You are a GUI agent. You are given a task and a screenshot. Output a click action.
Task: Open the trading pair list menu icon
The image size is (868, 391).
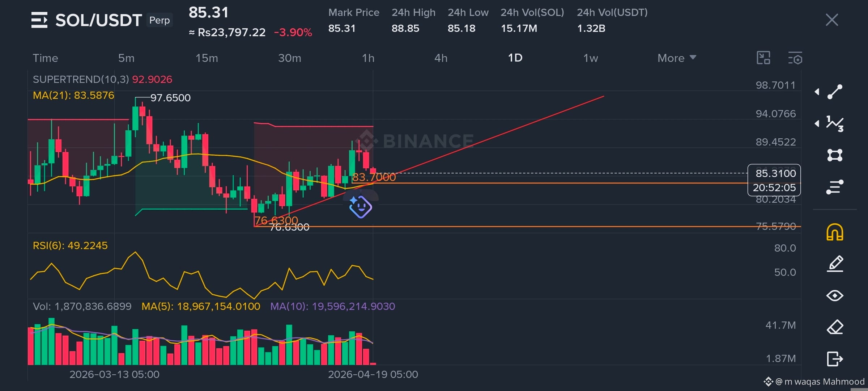tap(39, 20)
